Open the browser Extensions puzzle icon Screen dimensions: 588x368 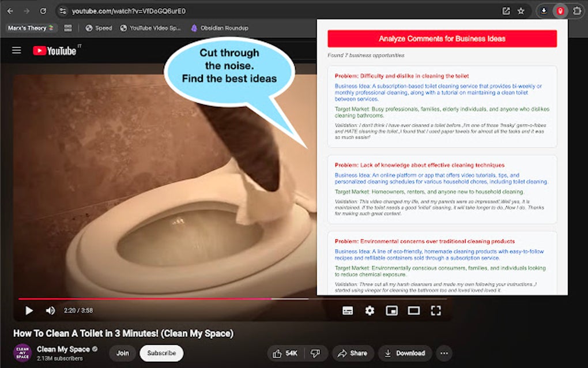[575, 10]
